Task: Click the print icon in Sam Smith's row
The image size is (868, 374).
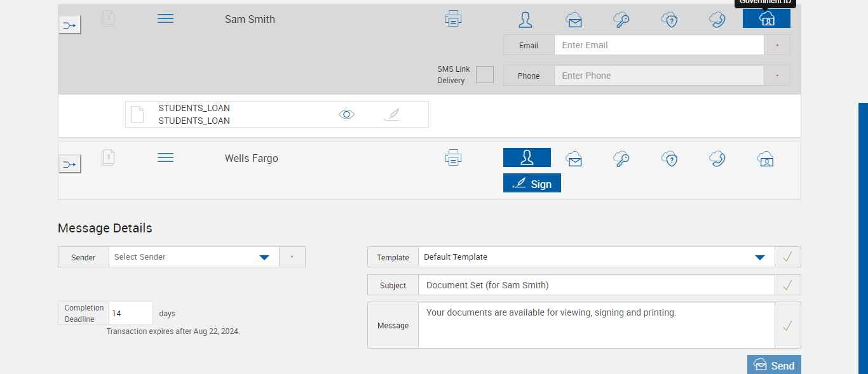Action: [453, 18]
